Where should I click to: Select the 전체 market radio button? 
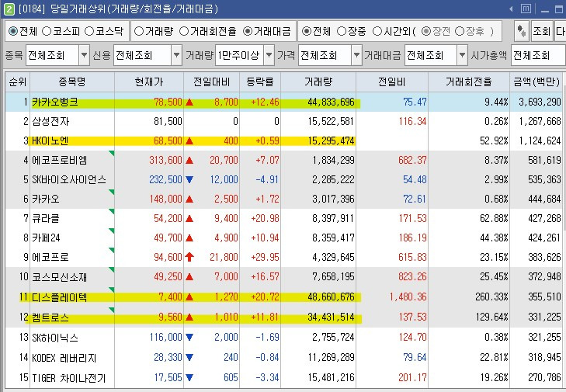tap(13, 31)
